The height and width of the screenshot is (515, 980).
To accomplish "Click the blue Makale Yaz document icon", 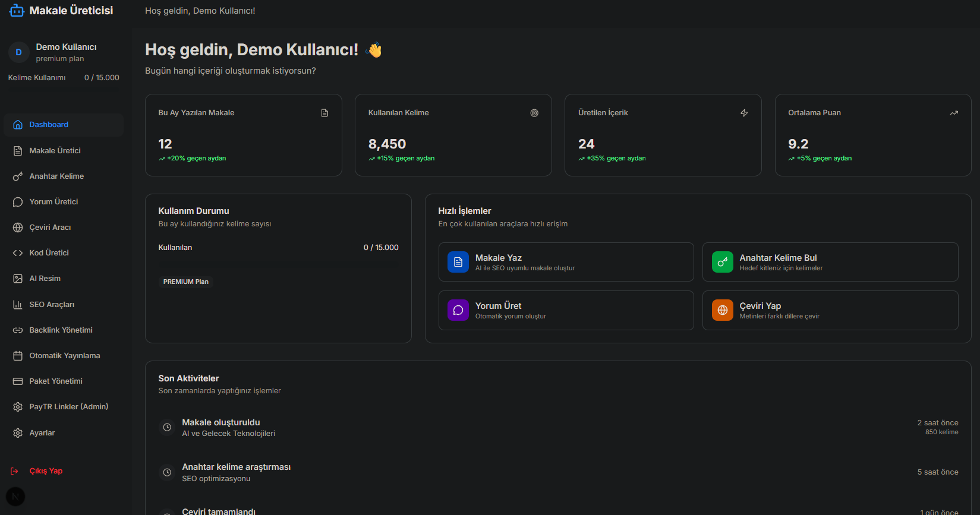I will 458,262.
